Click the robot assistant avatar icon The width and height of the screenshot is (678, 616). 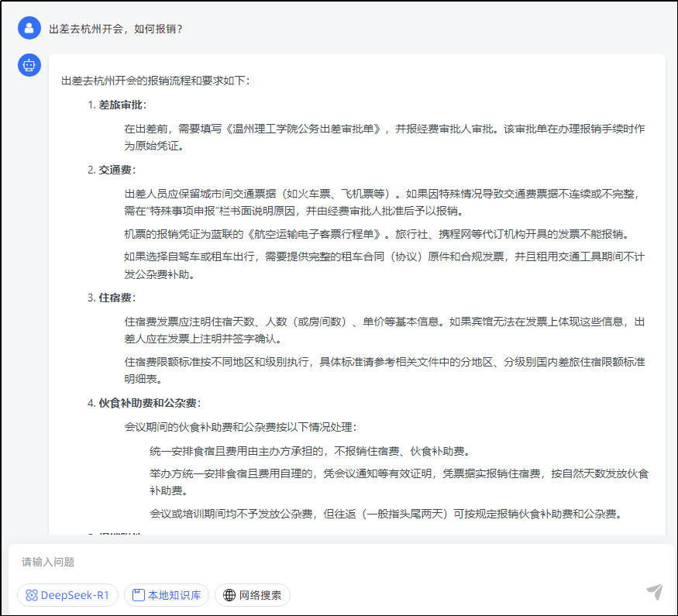(x=29, y=65)
